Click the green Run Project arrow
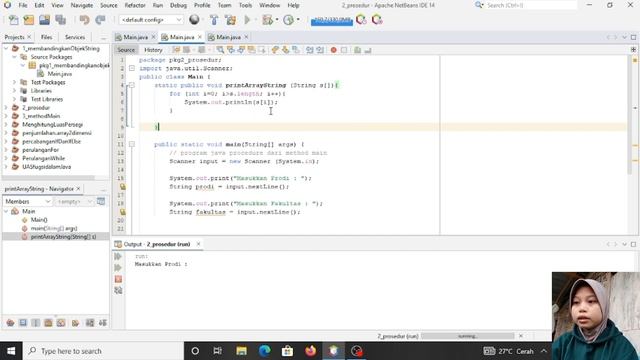This screenshot has width=640, height=360. [247, 20]
